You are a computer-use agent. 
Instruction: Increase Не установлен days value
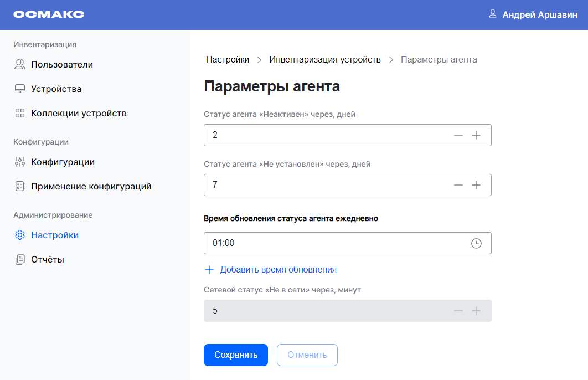coord(477,184)
